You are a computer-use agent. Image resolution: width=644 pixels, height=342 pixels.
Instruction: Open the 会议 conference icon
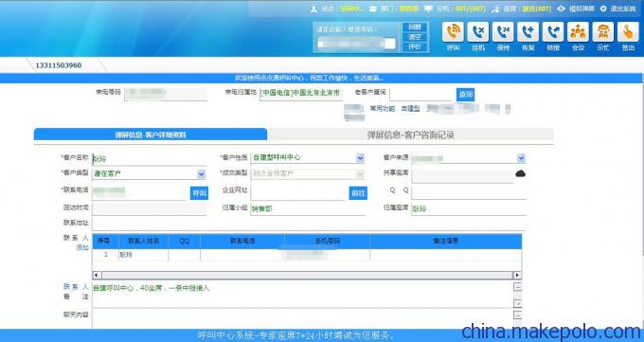[x=578, y=31]
